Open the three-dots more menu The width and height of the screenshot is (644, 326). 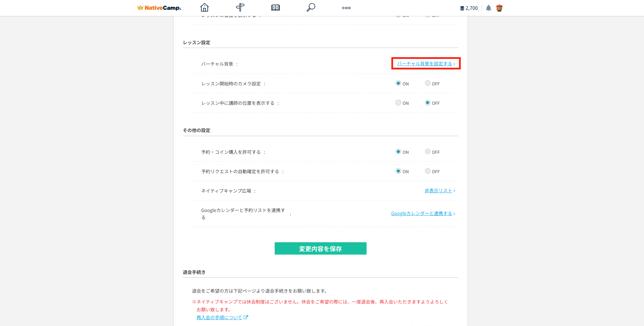(x=346, y=8)
